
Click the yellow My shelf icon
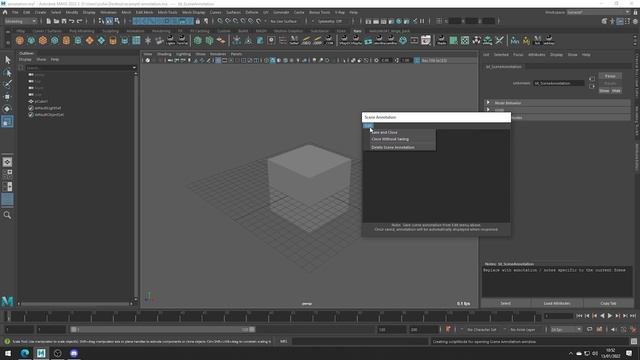526,40
